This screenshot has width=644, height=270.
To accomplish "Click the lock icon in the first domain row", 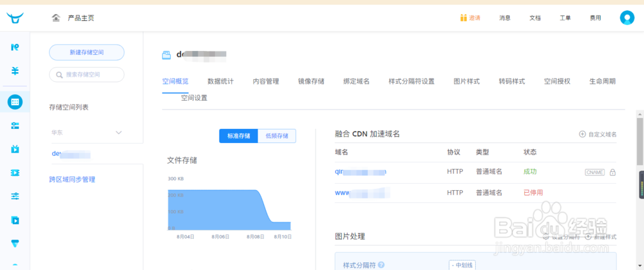I will pyautogui.click(x=612, y=172).
